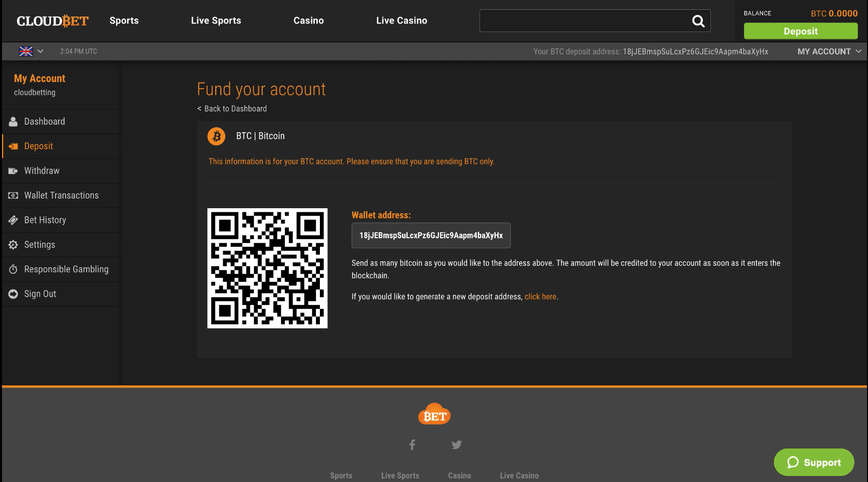The height and width of the screenshot is (482, 868).
Task: Click the Settings gear icon in the sidebar
Action: coord(14,244)
